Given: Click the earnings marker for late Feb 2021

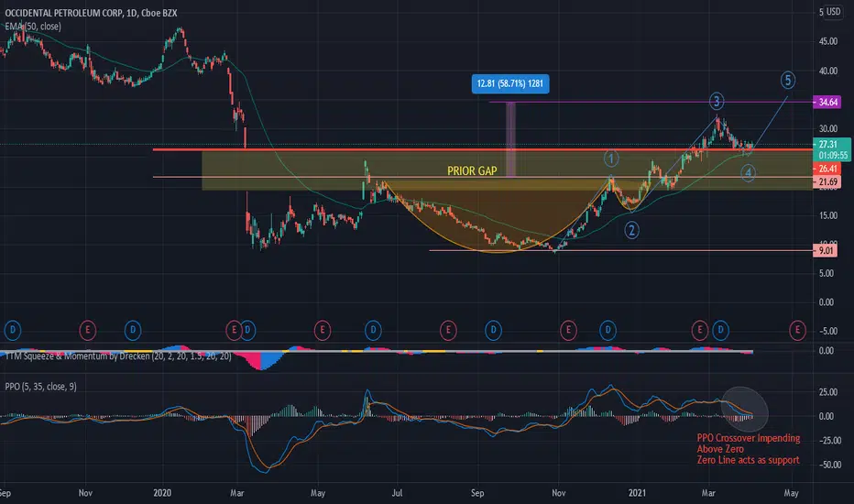Looking at the screenshot, I should tap(700, 330).
